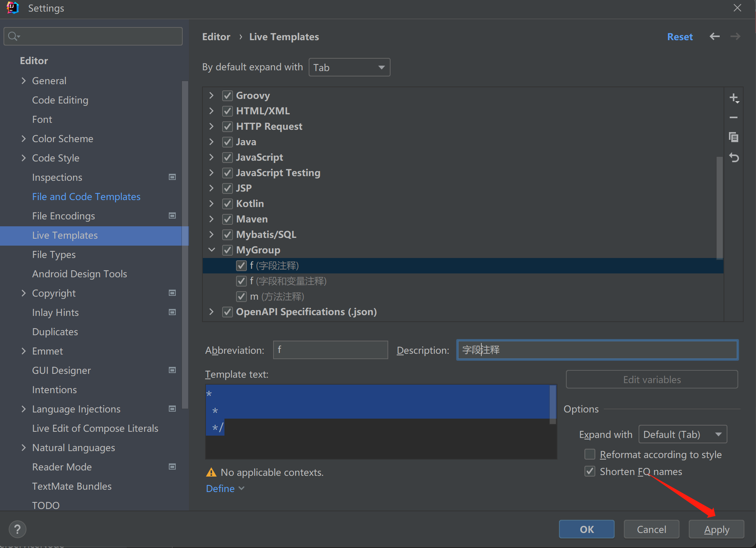Click the project-level icon beside Copyright
The image size is (756, 548).
click(172, 293)
